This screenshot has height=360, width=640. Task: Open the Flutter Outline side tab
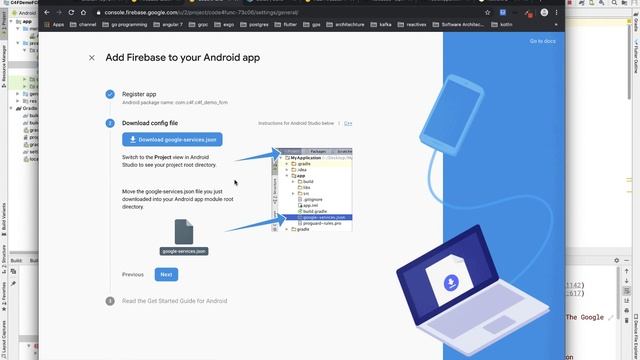(x=636, y=56)
